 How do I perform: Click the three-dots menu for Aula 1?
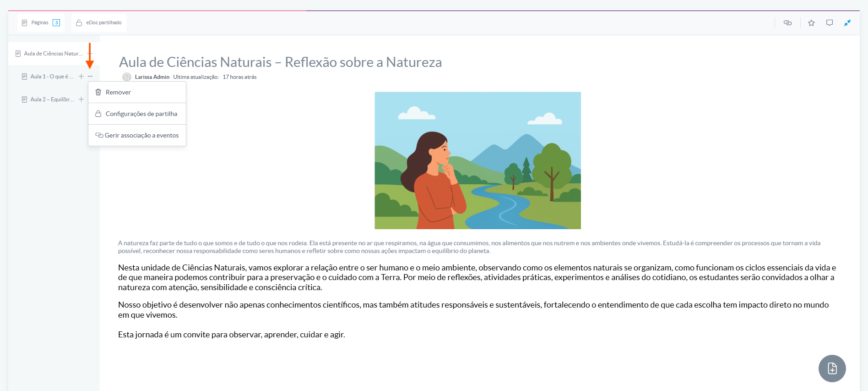(x=90, y=77)
